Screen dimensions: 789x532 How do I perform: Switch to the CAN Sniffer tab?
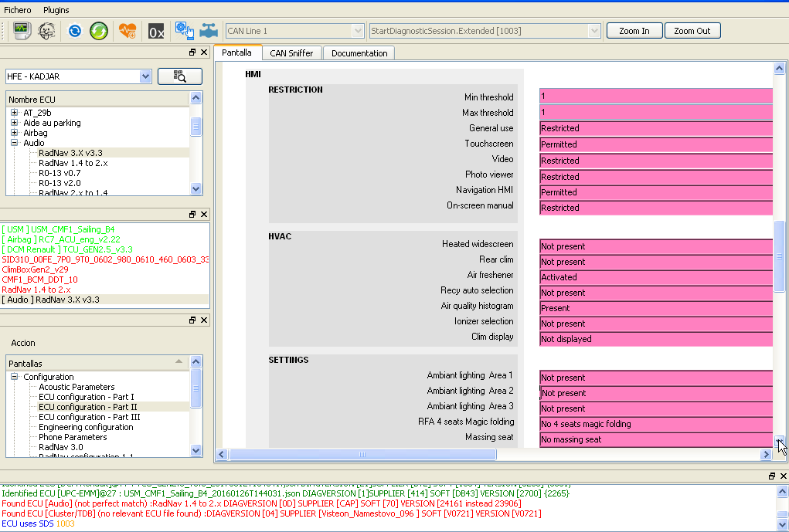pos(291,53)
